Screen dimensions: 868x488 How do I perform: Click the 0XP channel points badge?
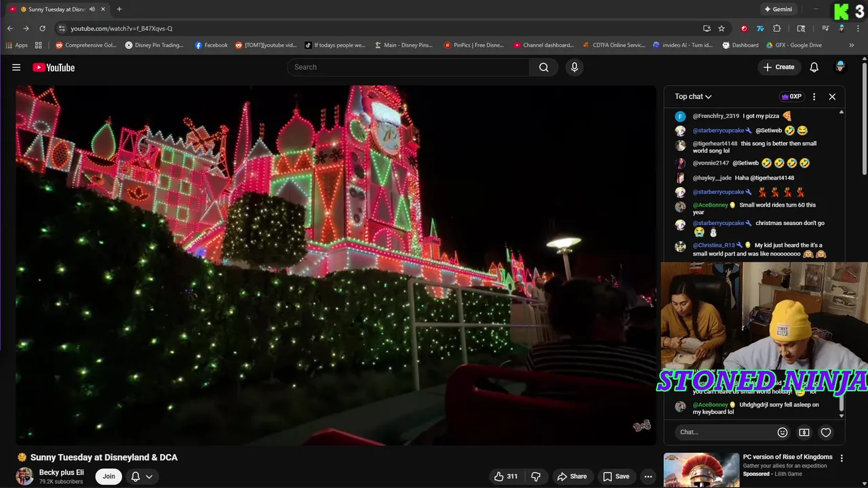tap(792, 96)
